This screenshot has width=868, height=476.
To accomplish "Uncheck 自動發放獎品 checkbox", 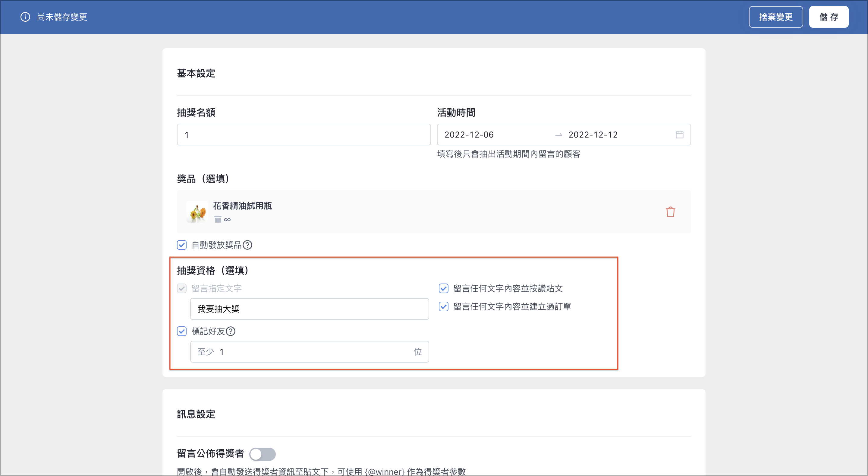I will pyautogui.click(x=182, y=245).
